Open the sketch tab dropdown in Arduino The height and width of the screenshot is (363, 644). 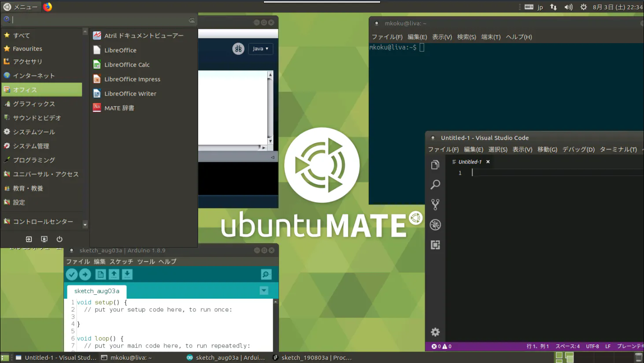click(x=263, y=290)
